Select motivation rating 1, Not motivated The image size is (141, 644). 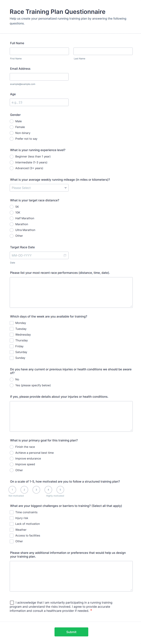tap(12, 490)
